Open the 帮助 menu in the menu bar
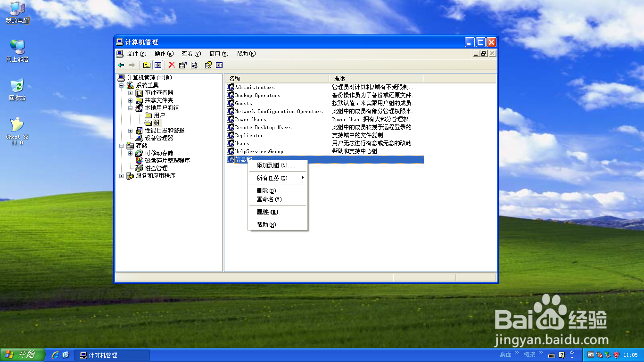Image resolution: width=644 pixels, height=362 pixels. pos(246,54)
